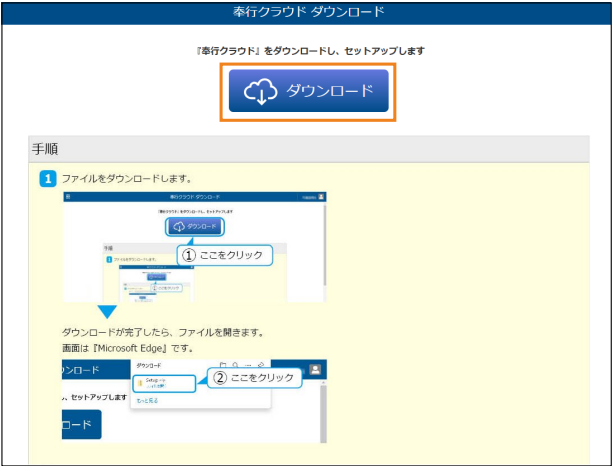Click the 手順 section header
The width and height of the screenshot is (612, 466).
(46, 148)
